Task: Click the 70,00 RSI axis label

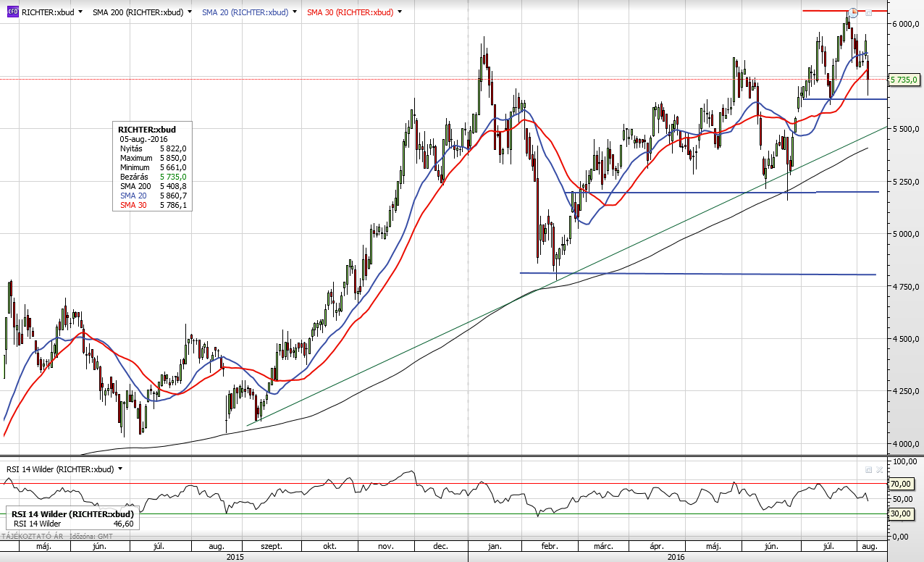Action: [900, 484]
